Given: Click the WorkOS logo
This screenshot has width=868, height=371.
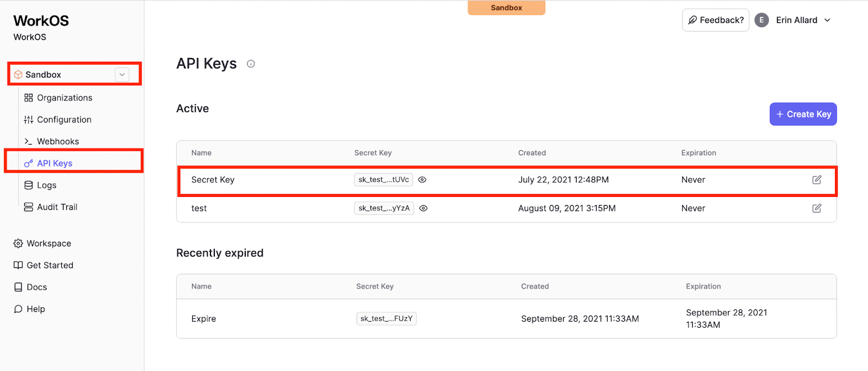Looking at the screenshot, I should tap(41, 21).
